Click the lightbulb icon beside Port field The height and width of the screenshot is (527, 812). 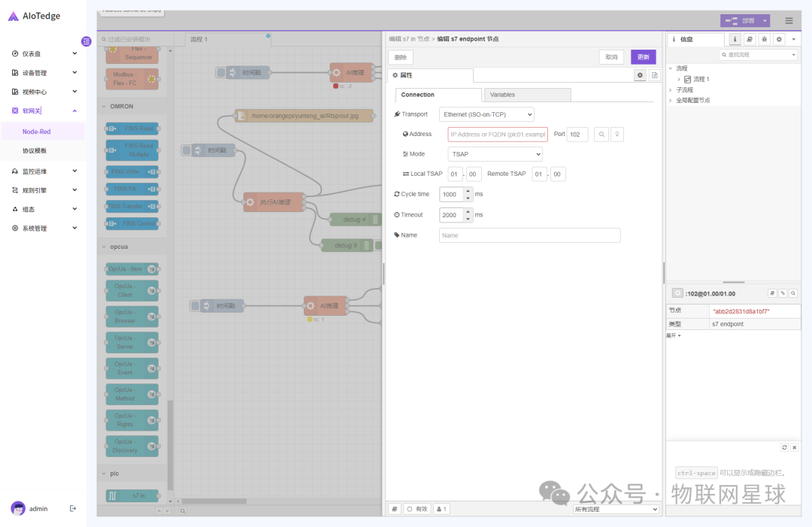tap(617, 135)
